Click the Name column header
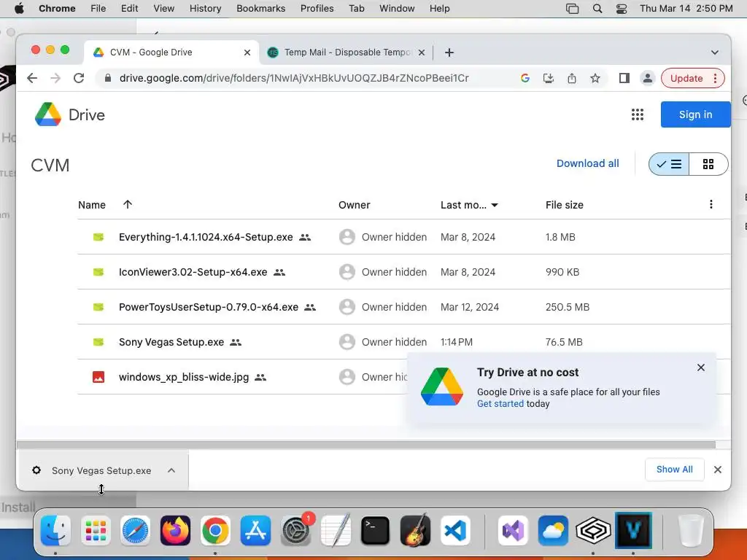This screenshot has height=560, width=747. click(92, 205)
